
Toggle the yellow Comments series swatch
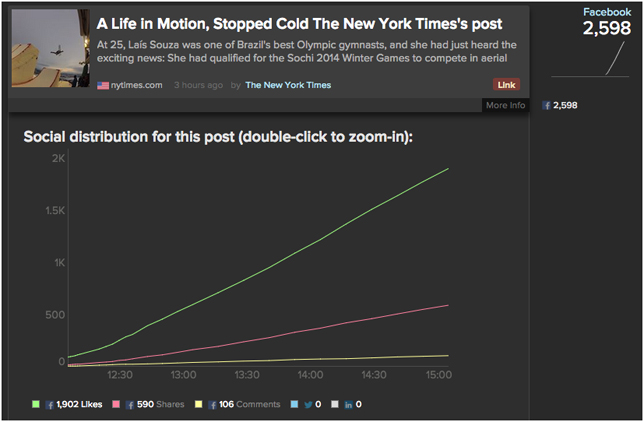[198, 404]
